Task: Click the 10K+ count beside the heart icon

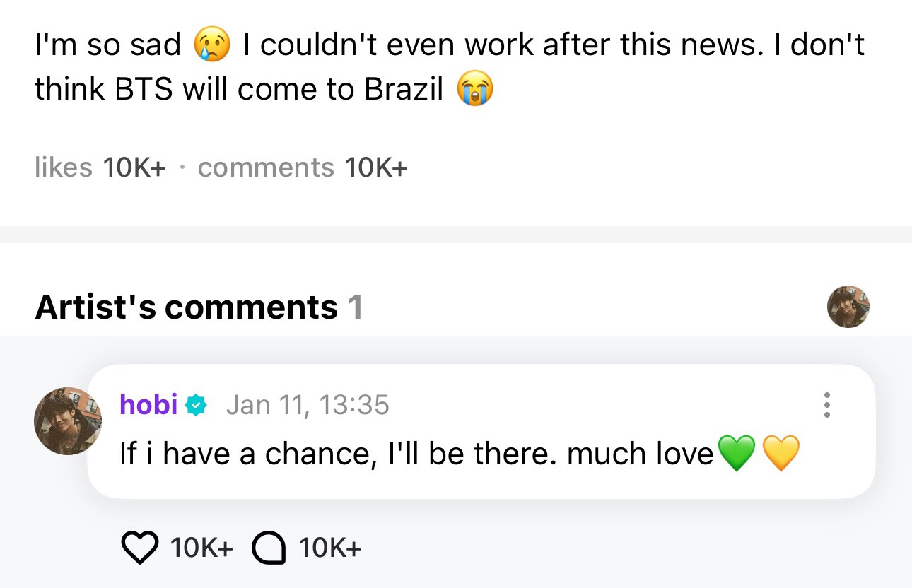Action: [201, 548]
